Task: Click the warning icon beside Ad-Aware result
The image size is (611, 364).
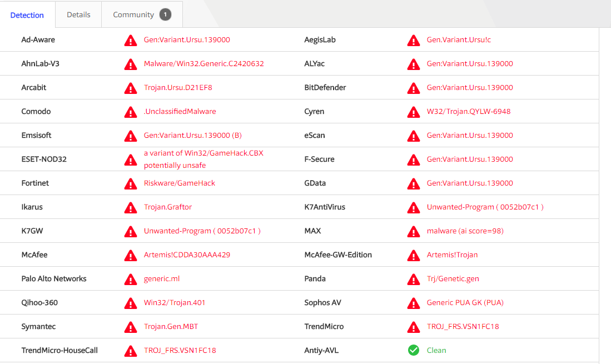Action: pyautogui.click(x=130, y=40)
